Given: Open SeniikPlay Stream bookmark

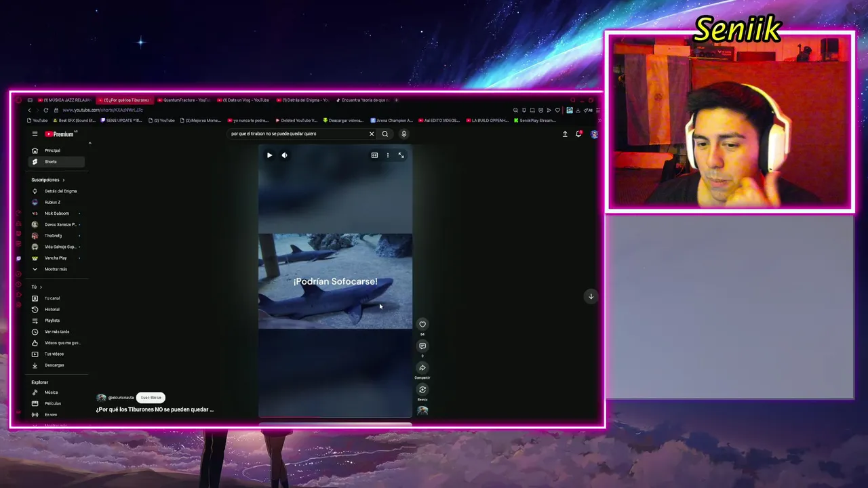Looking at the screenshot, I should 534,121.
